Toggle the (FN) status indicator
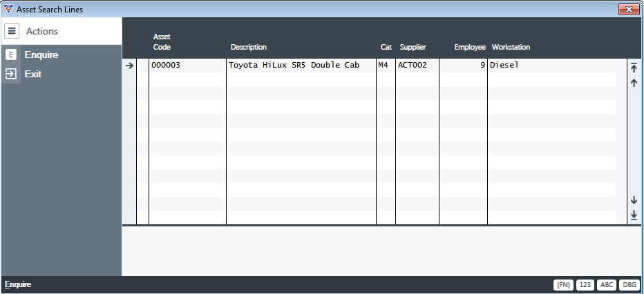The image size is (644, 294). pos(564,284)
